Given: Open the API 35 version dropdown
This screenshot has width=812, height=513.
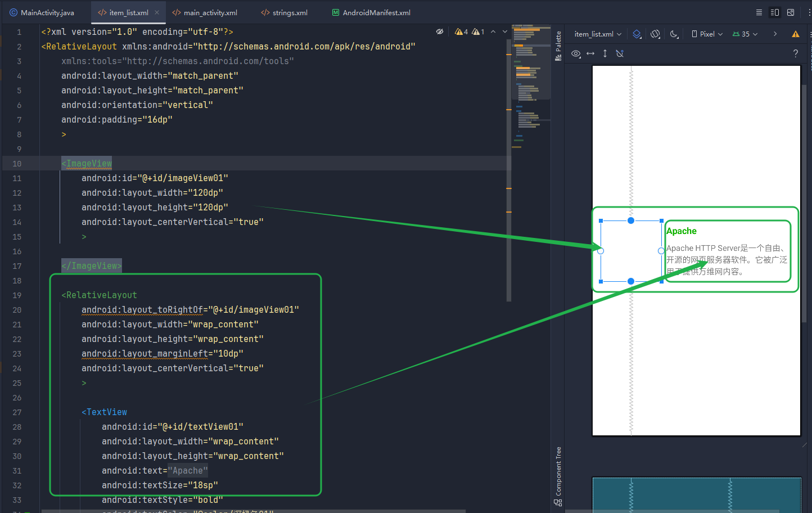Looking at the screenshot, I should (x=745, y=34).
